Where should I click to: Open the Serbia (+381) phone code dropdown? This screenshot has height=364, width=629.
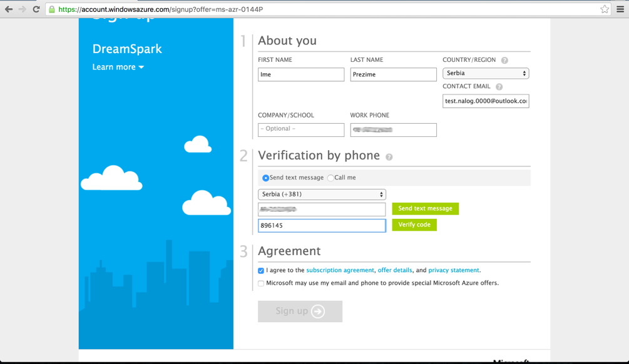(x=322, y=194)
